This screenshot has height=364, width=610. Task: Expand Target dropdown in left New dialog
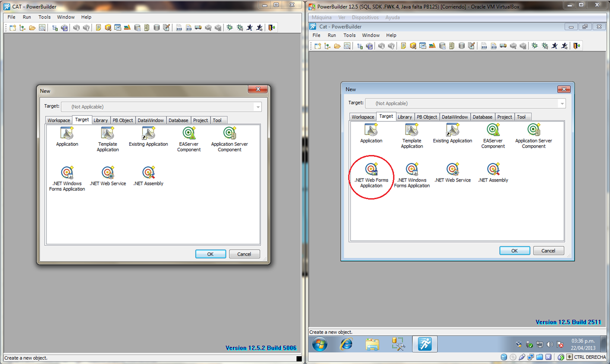pos(257,107)
